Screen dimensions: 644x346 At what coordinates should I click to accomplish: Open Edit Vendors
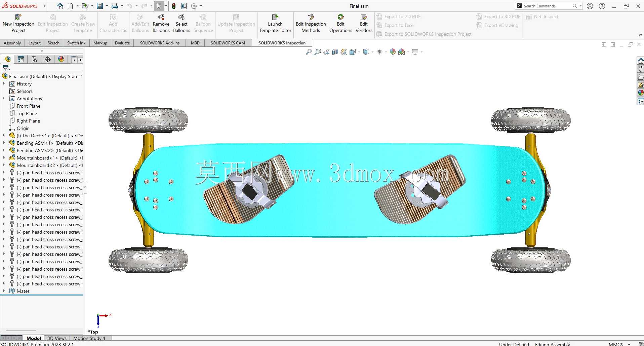364,23
